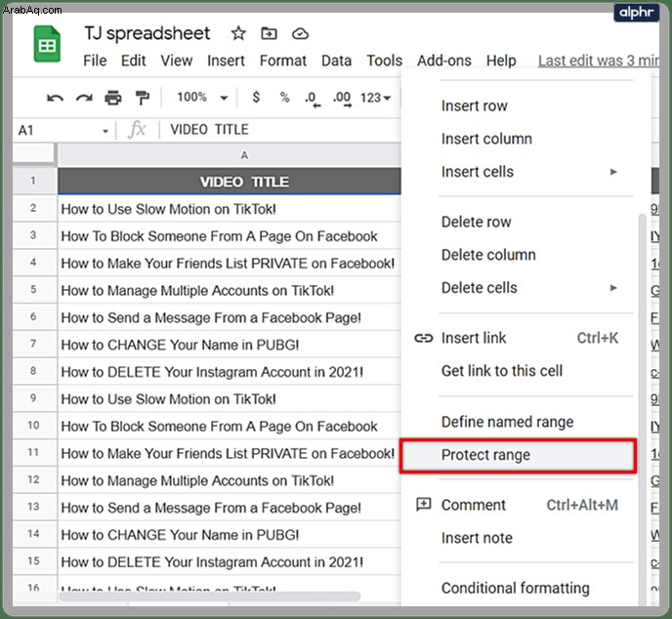Choose Delete row from context menu

(518, 222)
